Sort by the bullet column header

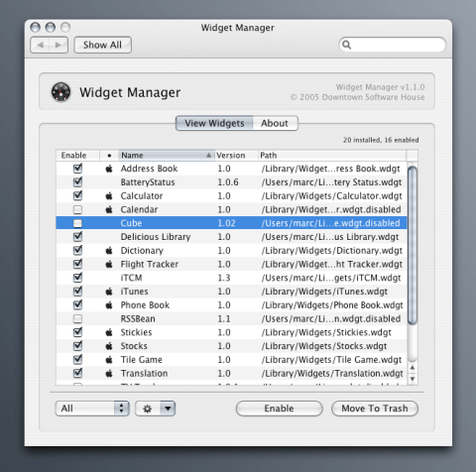click(109, 156)
